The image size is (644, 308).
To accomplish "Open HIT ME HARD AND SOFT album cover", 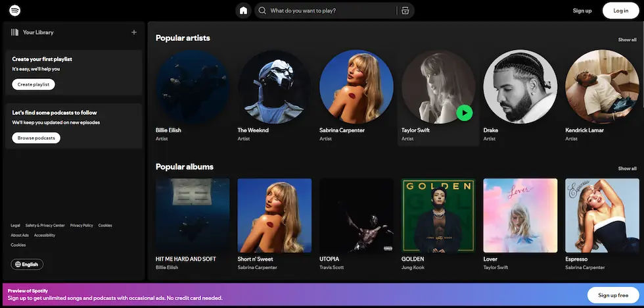I will (193, 215).
